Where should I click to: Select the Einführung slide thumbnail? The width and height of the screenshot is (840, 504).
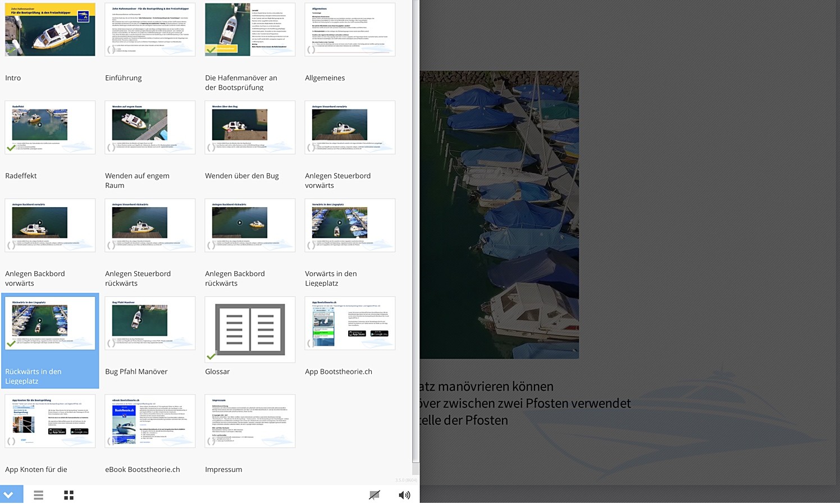pos(150,30)
